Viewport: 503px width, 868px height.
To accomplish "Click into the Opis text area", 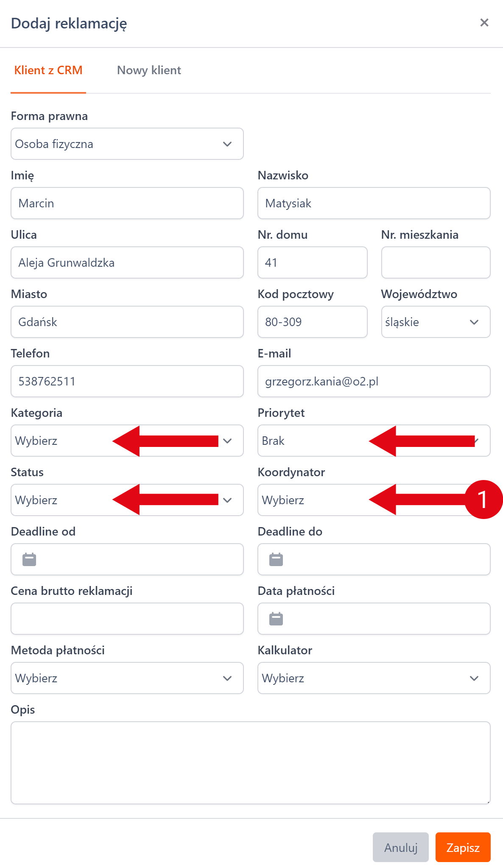I will click(x=250, y=762).
